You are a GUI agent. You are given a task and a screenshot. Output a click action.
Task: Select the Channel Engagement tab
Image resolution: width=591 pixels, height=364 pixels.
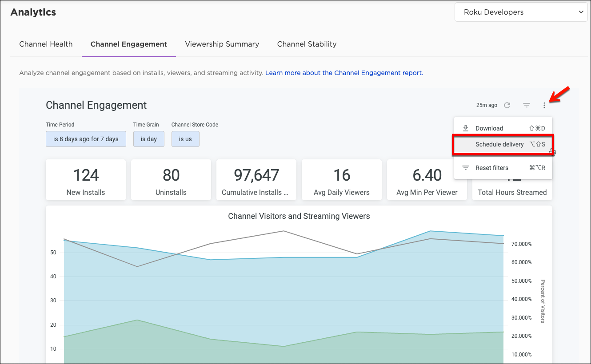pyautogui.click(x=129, y=44)
